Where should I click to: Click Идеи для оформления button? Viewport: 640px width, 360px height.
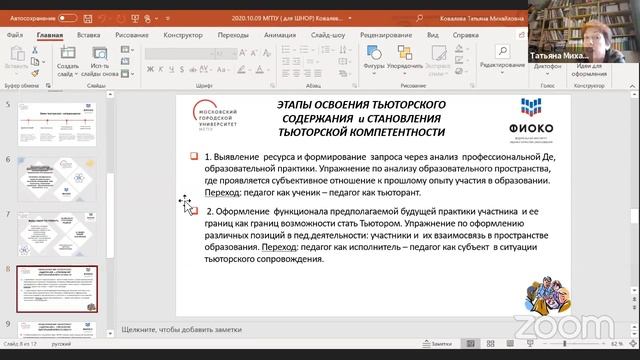tap(589, 69)
